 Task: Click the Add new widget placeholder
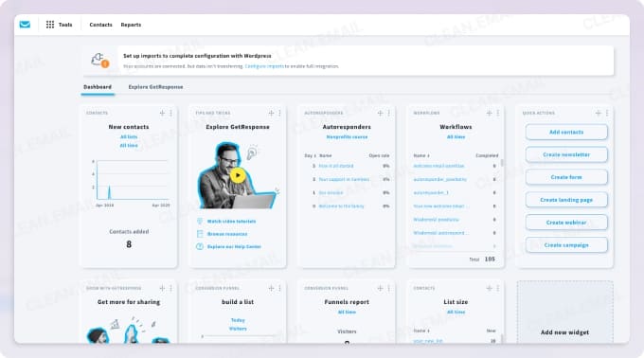click(565, 313)
